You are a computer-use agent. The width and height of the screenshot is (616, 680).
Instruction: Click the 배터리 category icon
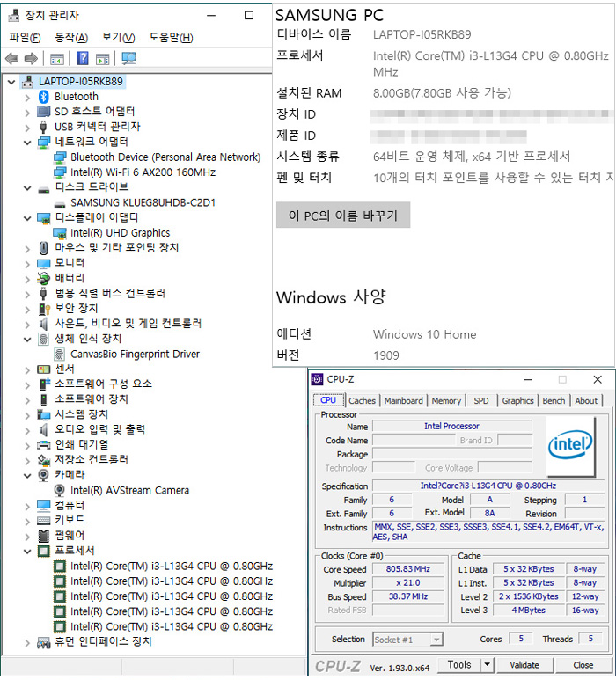[x=43, y=278]
